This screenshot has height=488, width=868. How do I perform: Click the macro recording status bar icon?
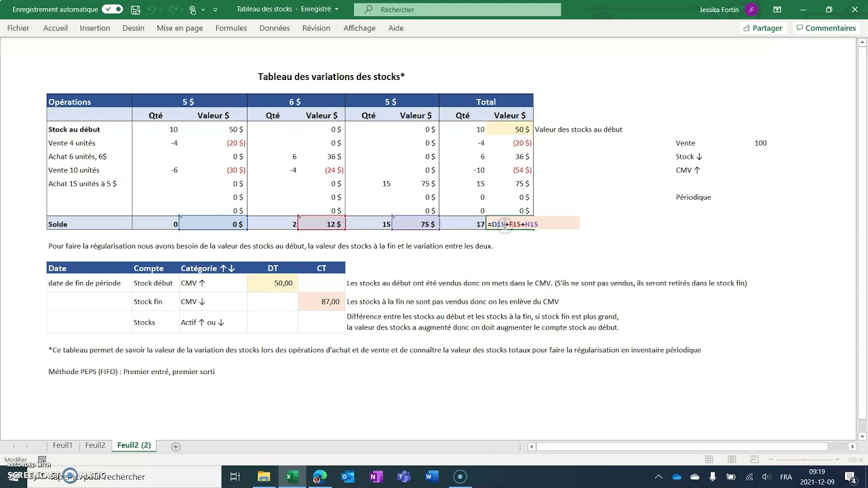click(x=42, y=460)
